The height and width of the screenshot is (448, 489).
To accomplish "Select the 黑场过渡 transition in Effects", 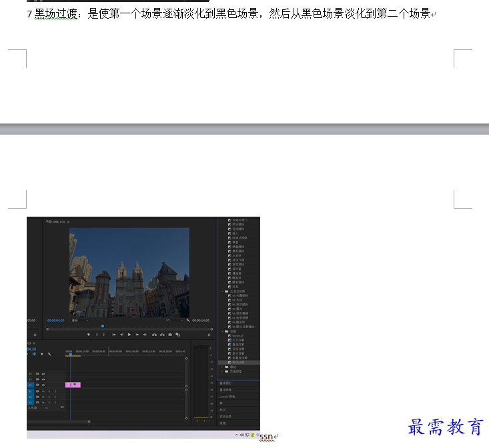I will (239, 362).
